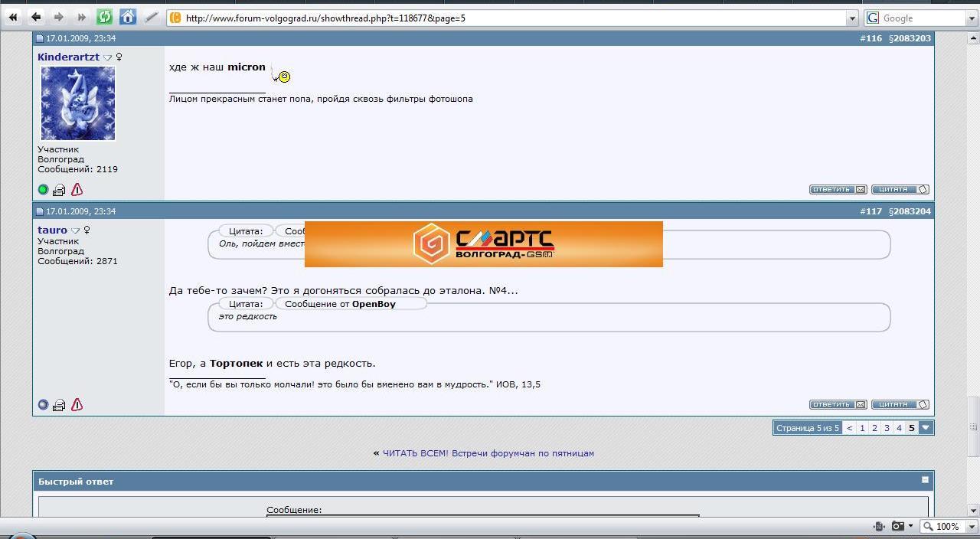Click the print icon under tauro's post
Screen dimensions: 980x539
tap(59, 405)
